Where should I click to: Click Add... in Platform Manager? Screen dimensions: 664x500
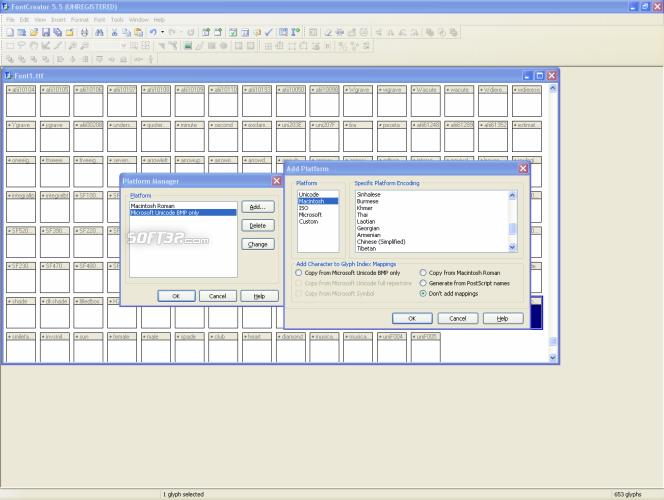258,207
